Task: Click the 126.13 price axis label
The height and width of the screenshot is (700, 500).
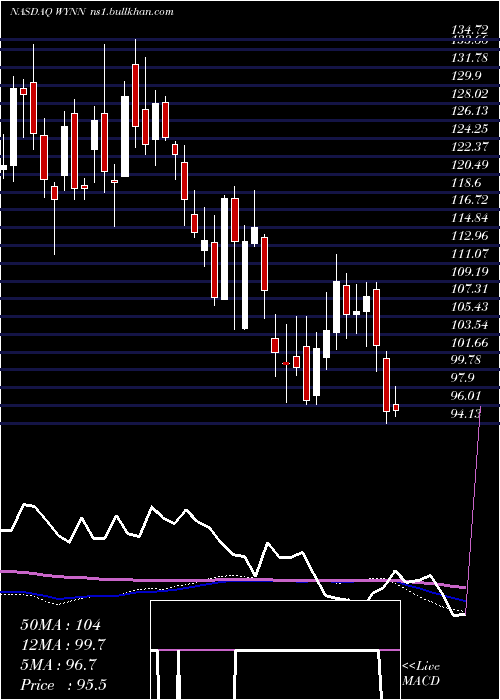Action: (470, 112)
